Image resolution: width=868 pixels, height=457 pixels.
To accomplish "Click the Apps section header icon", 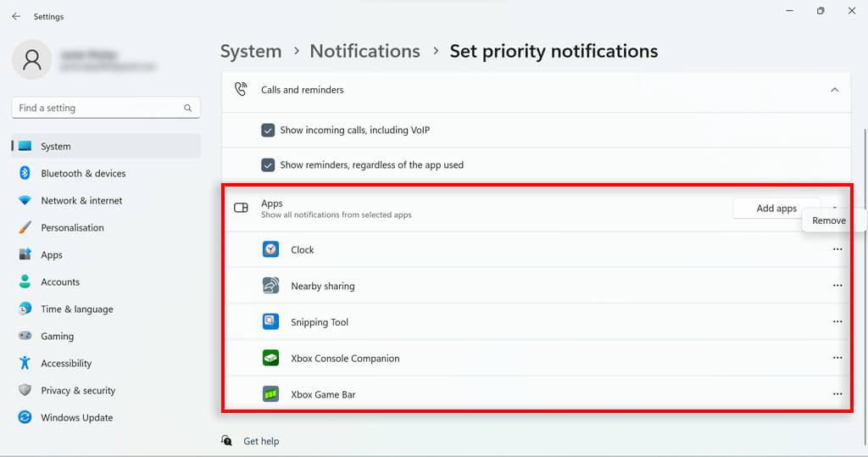I will click(x=241, y=208).
